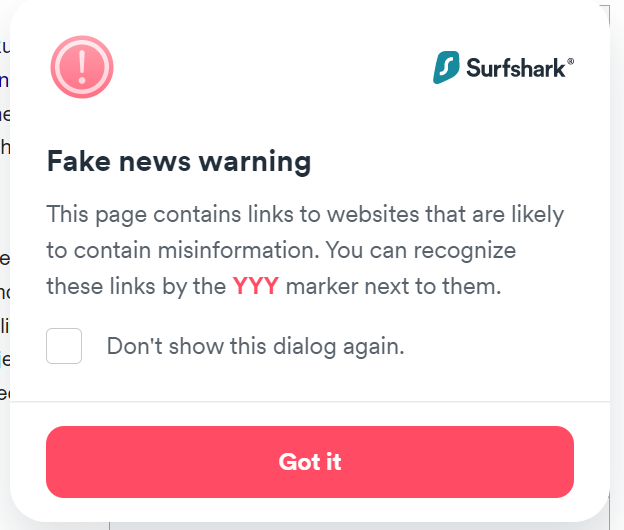This screenshot has height=530, width=624.
Task: Tick the empty square checkbox
Action: pyautogui.click(x=64, y=346)
